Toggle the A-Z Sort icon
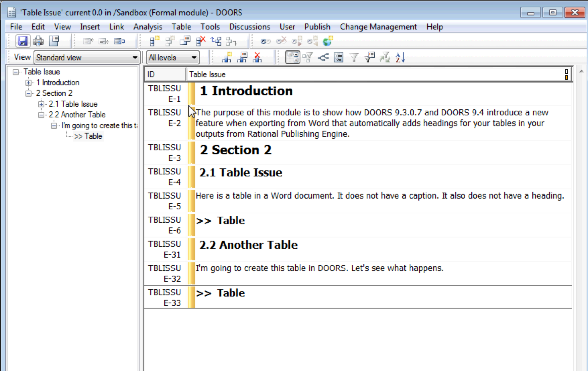 [x=400, y=57]
